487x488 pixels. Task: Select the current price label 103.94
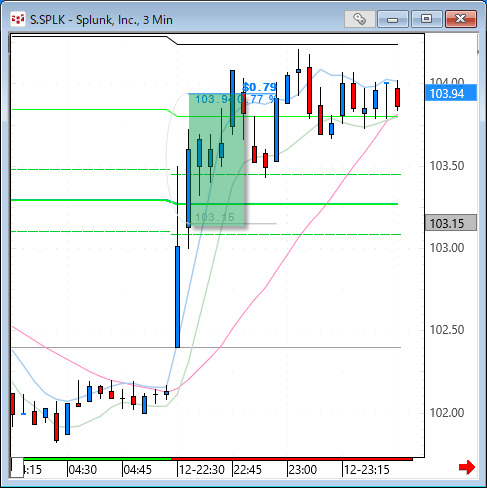(x=451, y=93)
